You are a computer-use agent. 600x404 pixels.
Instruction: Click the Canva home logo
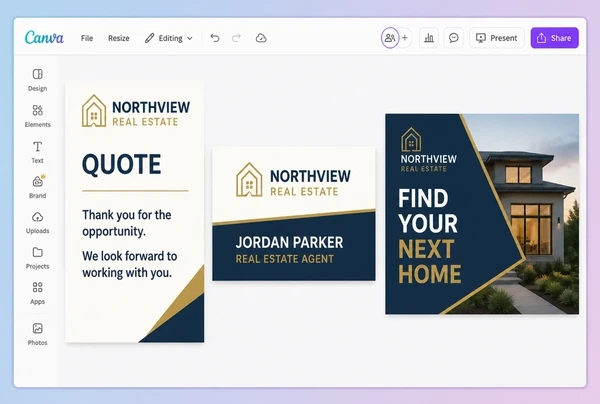coord(44,38)
